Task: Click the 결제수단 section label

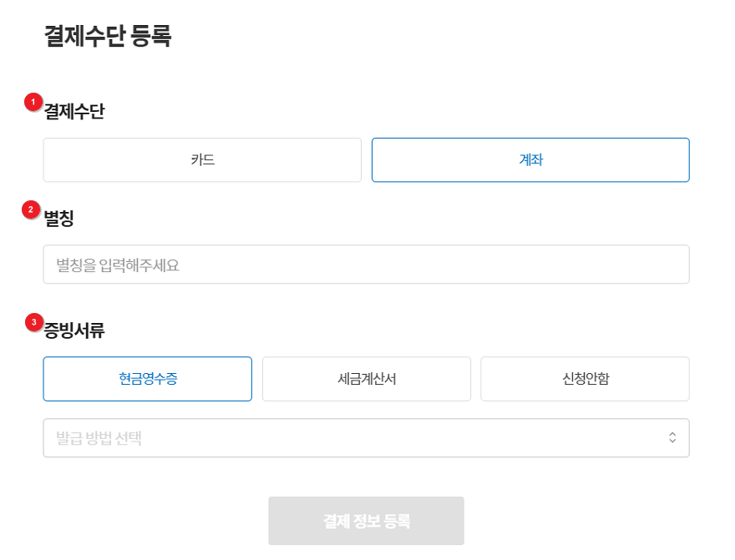Action: 74,111
